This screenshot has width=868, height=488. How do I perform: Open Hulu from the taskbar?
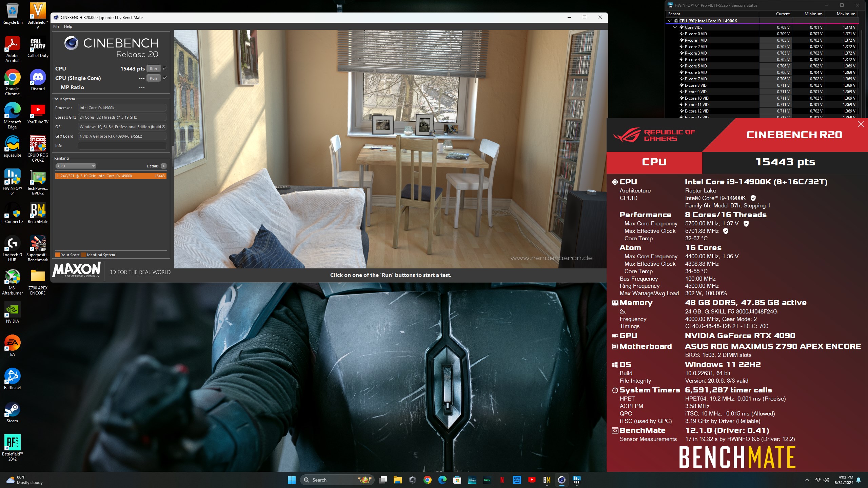(x=487, y=480)
